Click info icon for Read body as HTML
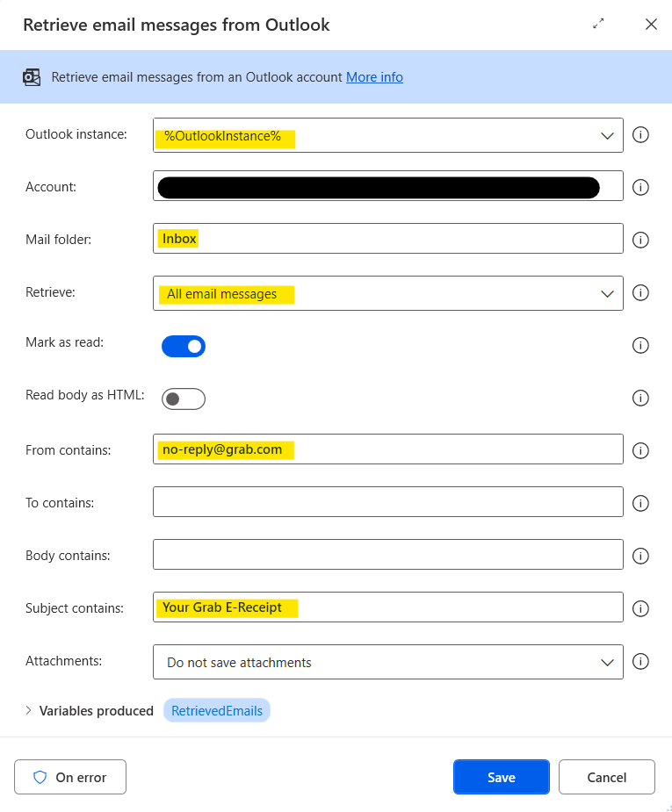 pyautogui.click(x=640, y=399)
